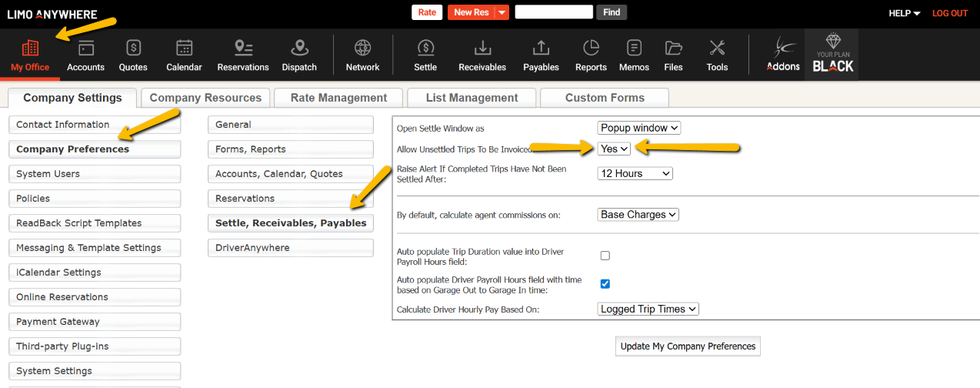Enable auto populate Trip Duration checkbox
This screenshot has height=388, width=980.
pyautogui.click(x=605, y=256)
